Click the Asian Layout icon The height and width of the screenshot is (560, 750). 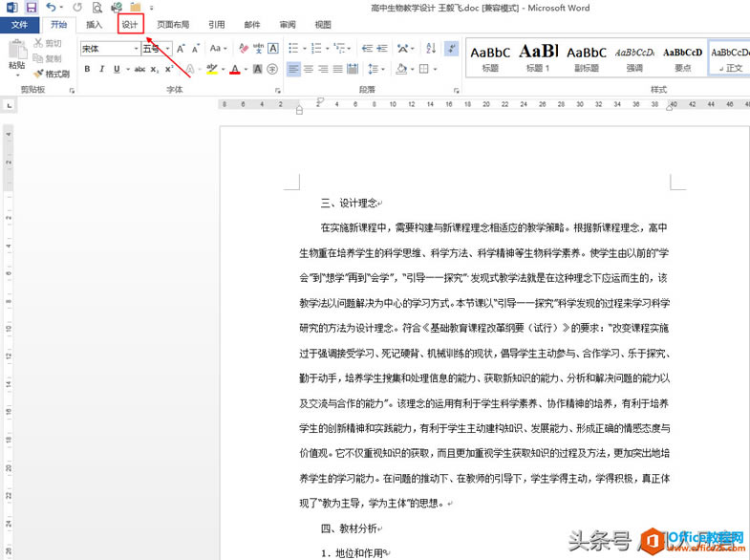[x=403, y=49]
